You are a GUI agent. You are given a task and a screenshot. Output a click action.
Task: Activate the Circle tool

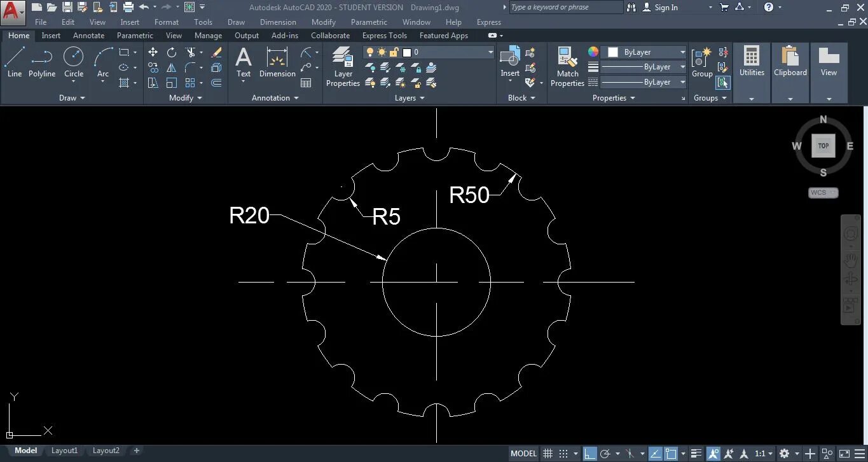click(73, 62)
